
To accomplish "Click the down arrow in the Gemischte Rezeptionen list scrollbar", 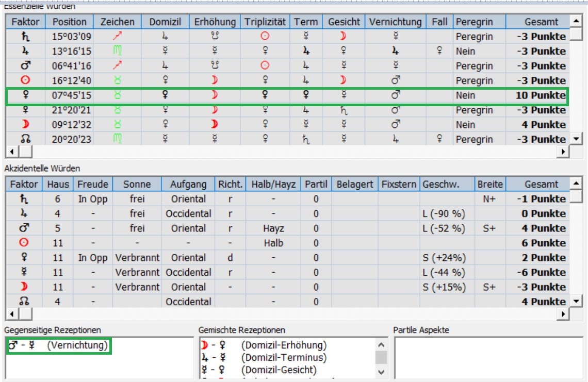I will pyautogui.click(x=381, y=371).
